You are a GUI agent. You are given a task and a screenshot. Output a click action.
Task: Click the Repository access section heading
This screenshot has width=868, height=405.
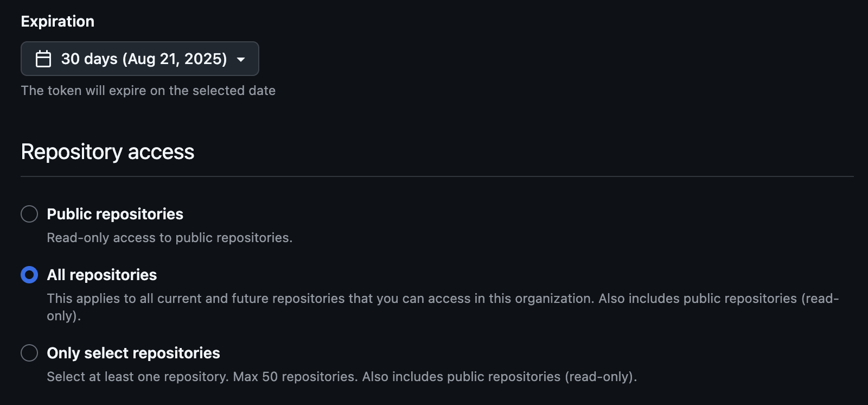point(107,152)
